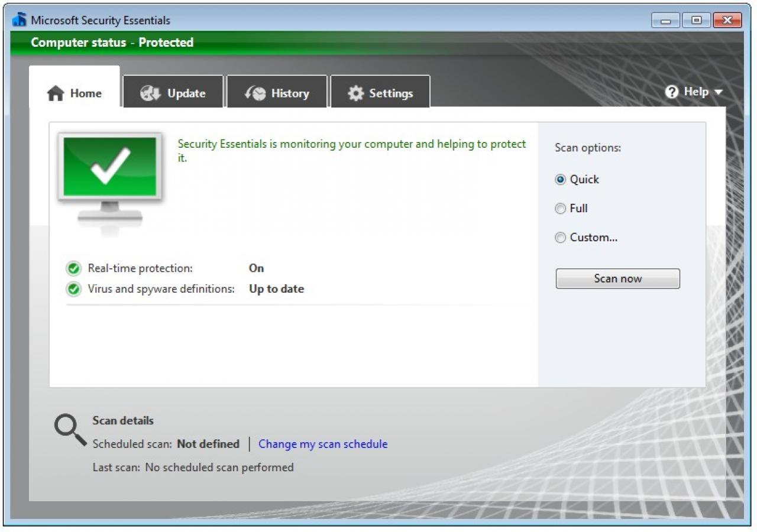Click the 'Microsoft Security Essentials' window title
The width and height of the screenshot is (757, 532).
[x=101, y=20]
